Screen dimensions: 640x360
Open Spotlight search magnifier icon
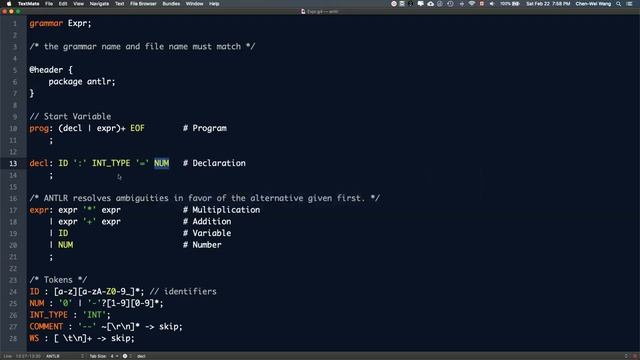[619, 4]
